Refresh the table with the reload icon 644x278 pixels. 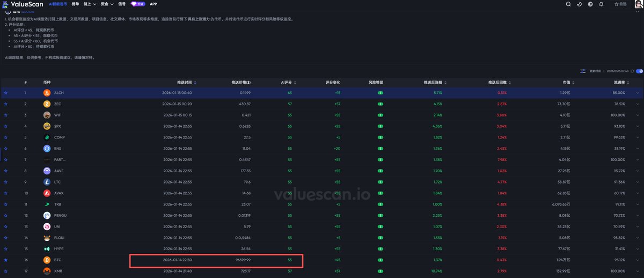pos(633,71)
